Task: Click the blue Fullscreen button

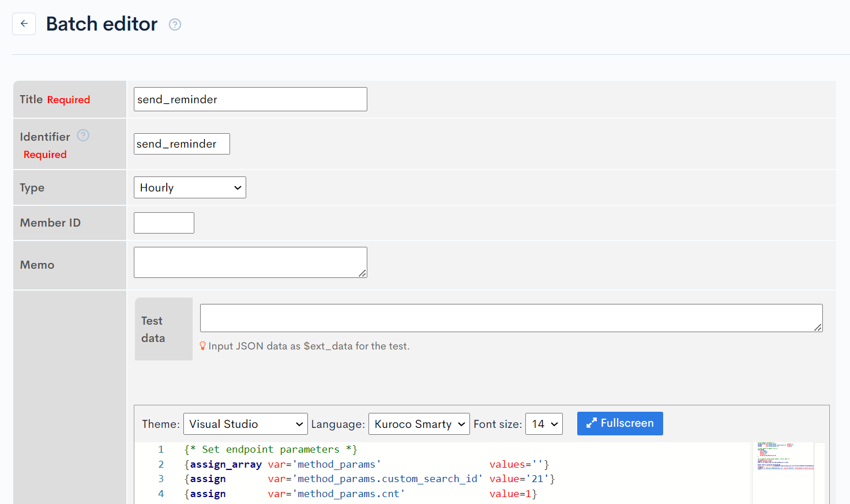Action: pyautogui.click(x=620, y=423)
